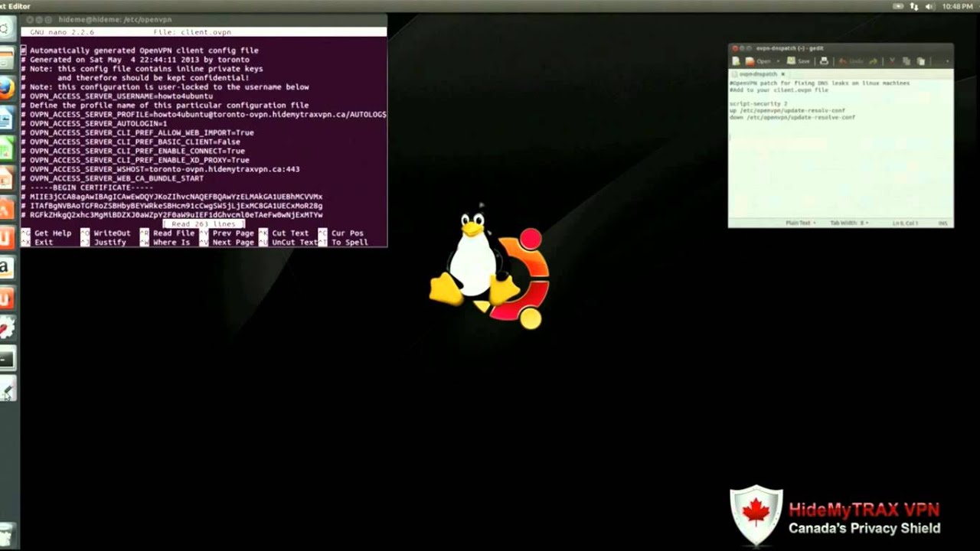980x551 pixels.
Task: Open LibreOffice Writer from the launcher
Action: 5,119
